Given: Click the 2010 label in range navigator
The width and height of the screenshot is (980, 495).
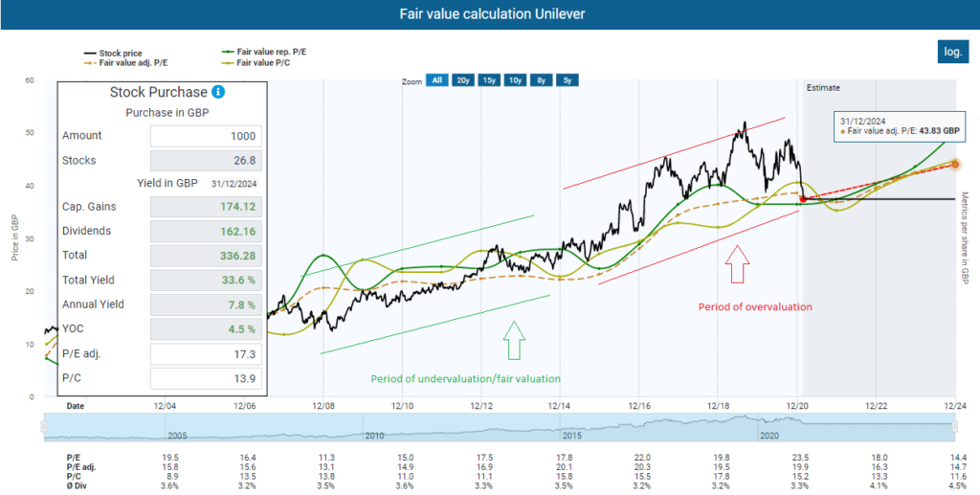Looking at the screenshot, I should 374,435.
